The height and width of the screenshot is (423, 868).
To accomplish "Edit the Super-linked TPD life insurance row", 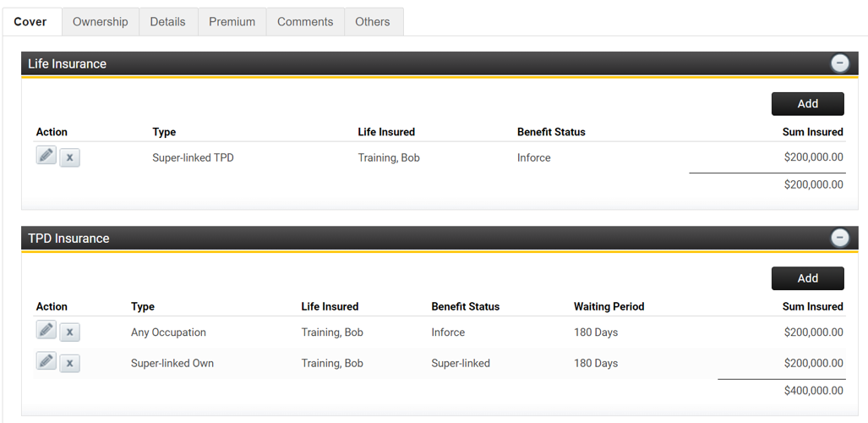I will click(46, 156).
